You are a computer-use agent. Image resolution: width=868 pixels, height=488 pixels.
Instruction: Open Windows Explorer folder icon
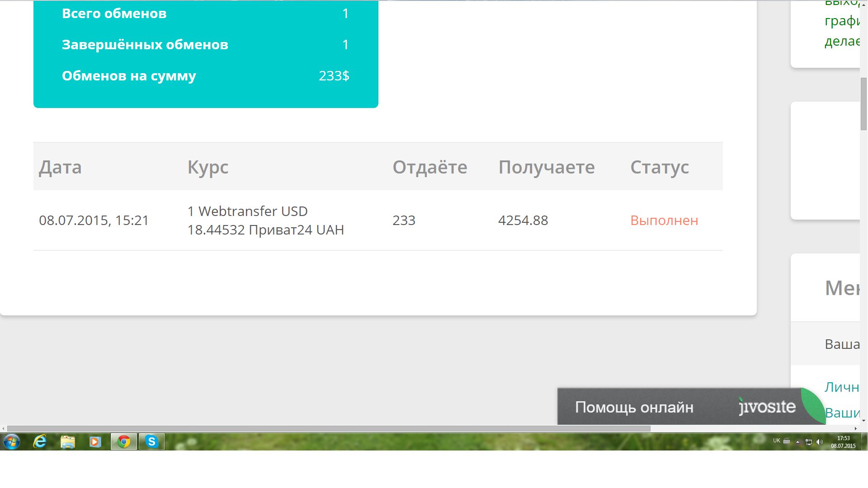tap(67, 441)
